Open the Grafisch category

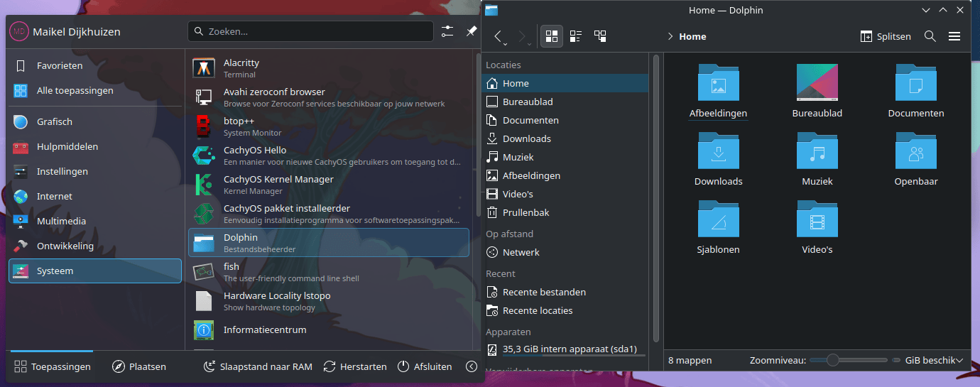pyautogui.click(x=95, y=121)
